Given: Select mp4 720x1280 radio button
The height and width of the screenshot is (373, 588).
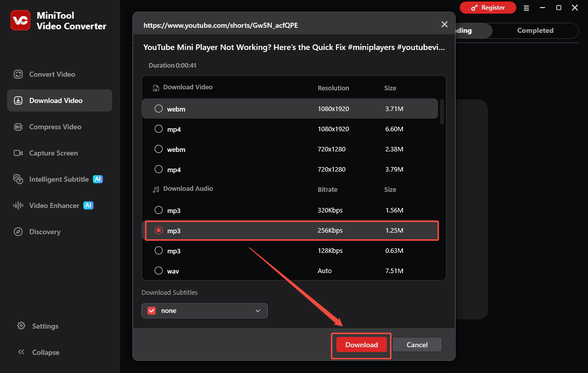Looking at the screenshot, I should pos(159,170).
